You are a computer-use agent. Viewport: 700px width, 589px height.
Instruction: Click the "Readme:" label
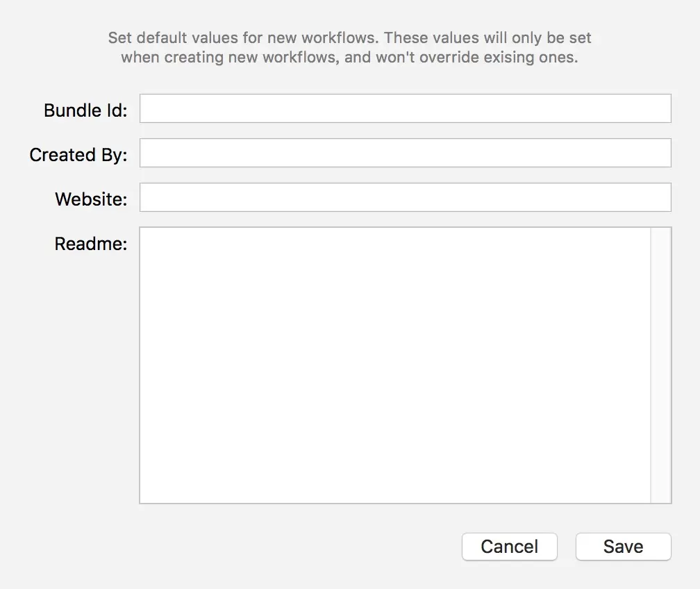click(x=91, y=244)
